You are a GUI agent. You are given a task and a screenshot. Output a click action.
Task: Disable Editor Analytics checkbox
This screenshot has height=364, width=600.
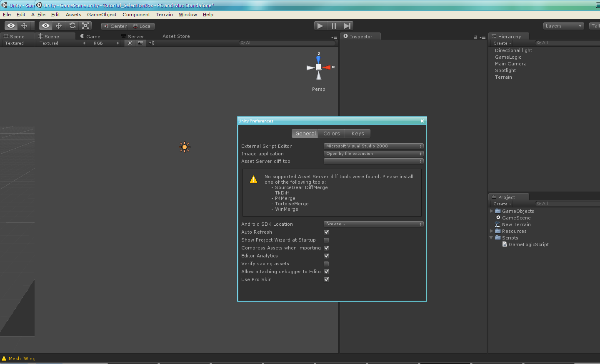click(x=326, y=256)
